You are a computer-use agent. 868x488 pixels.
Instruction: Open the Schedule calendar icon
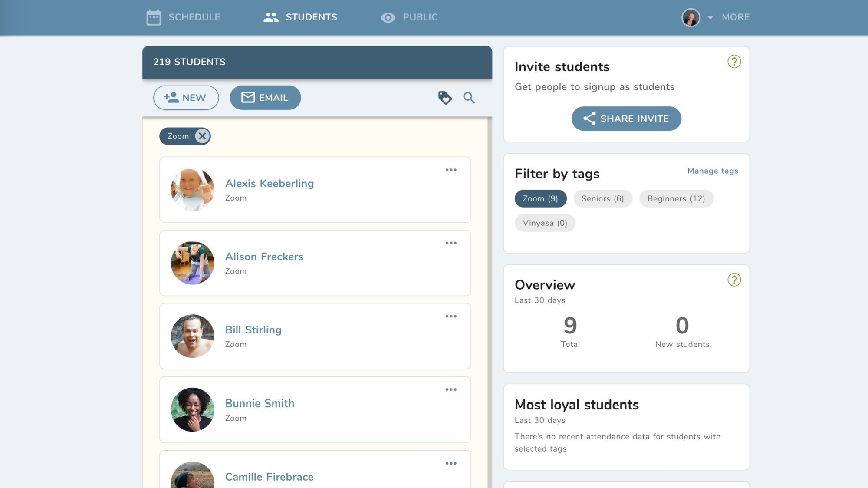click(x=154, y=17)
